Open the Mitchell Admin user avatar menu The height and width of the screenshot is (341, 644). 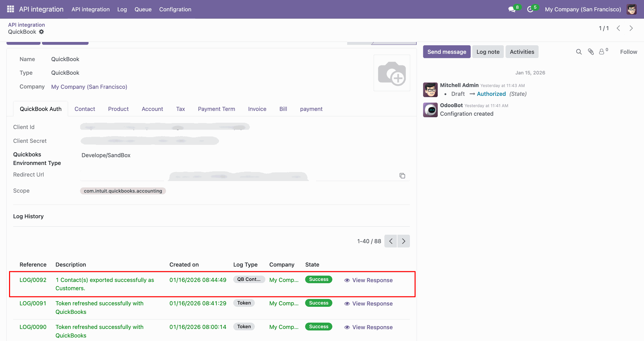point(632,9)
